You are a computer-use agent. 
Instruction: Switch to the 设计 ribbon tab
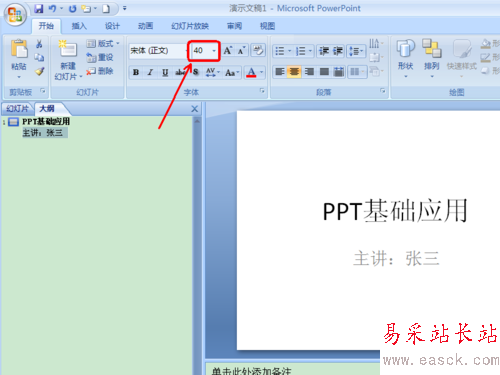click(112, 26)
